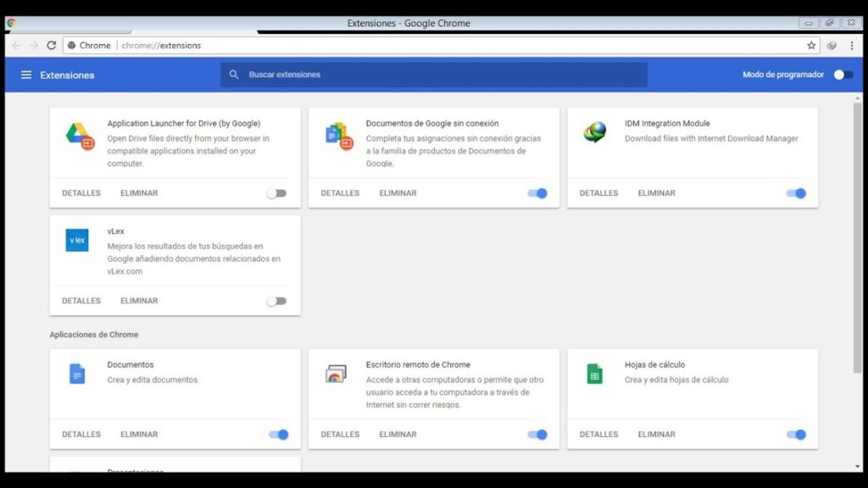Disable IDM Integration Module extension
The height and width of the screenshot is (488, 868).
(797, 193)
